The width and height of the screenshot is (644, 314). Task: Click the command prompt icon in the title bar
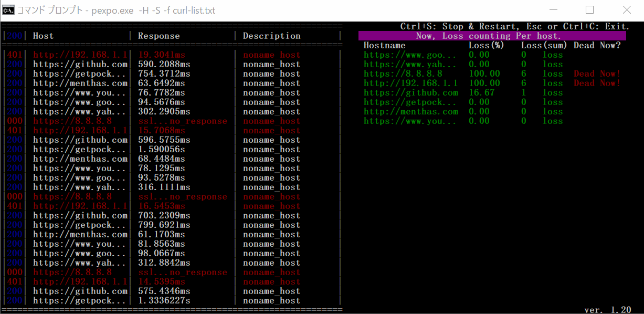pyautogui.click(x=8, y=10)
